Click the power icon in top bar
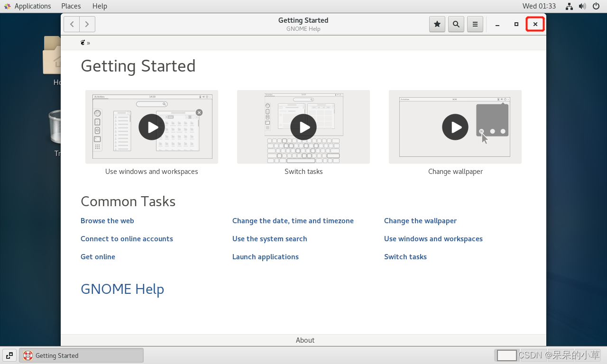607x364 pixels. click(596, 6)
